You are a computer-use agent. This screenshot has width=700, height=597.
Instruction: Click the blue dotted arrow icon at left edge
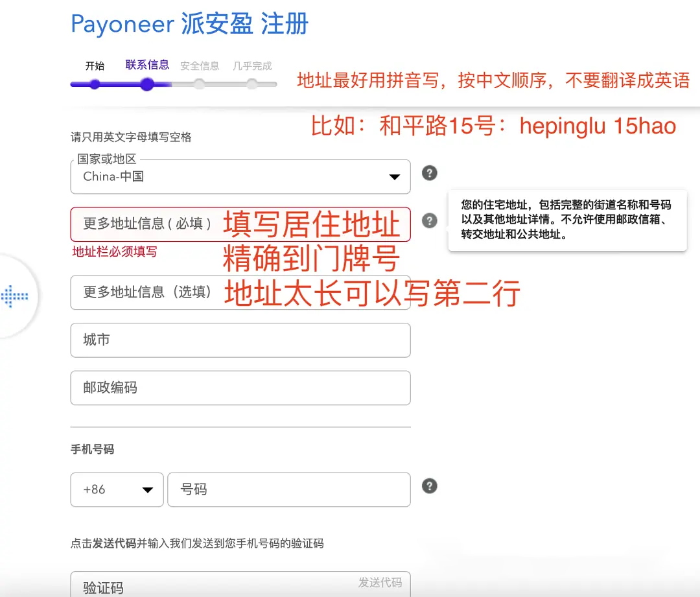[15, 296]
